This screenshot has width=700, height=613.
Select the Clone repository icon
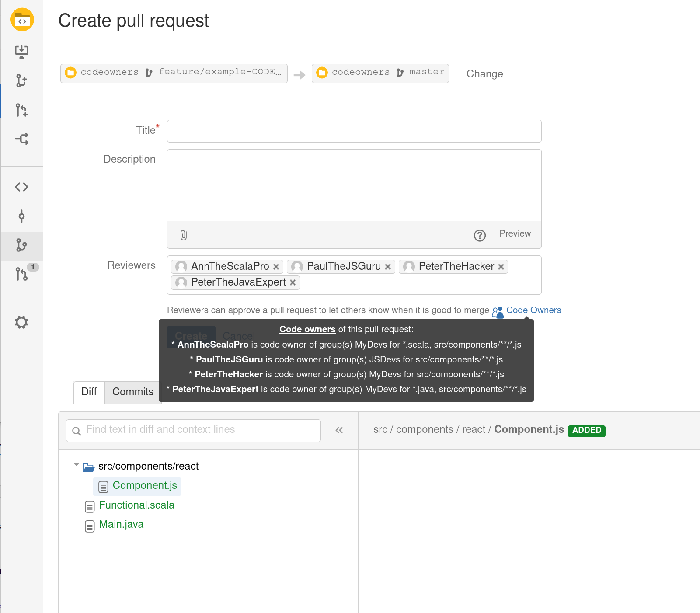coord(21,51)
